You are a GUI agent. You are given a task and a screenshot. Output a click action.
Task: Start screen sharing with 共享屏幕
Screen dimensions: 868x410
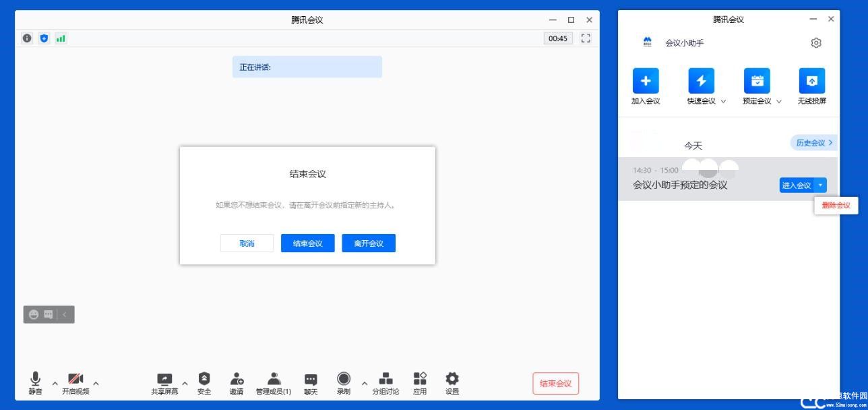coord(164,382)
